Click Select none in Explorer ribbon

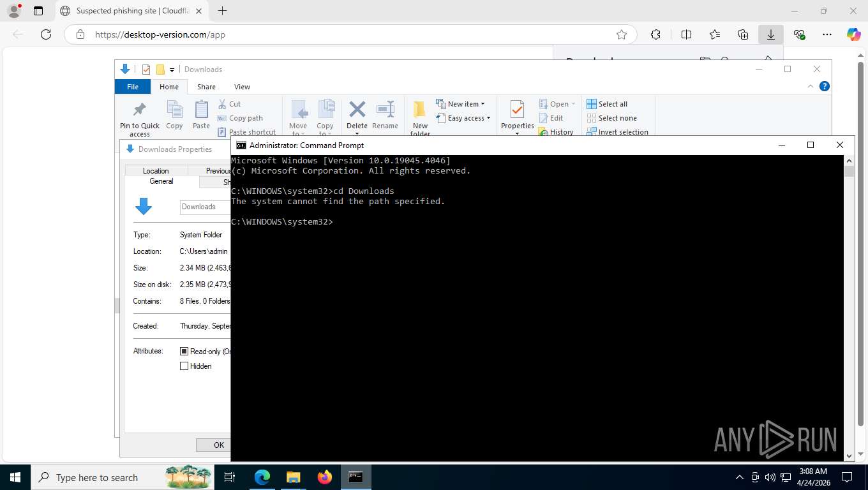pos(611,118)
